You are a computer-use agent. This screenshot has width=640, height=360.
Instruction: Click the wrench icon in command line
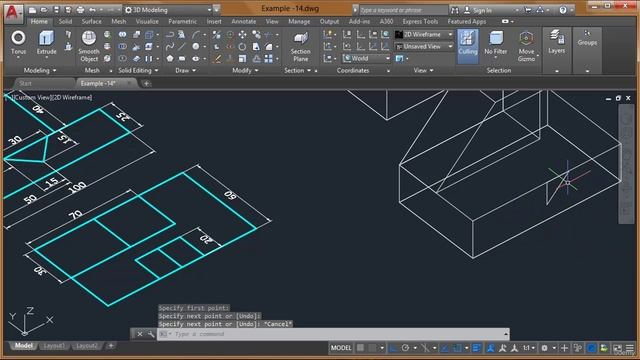click(x=151, y=334)
